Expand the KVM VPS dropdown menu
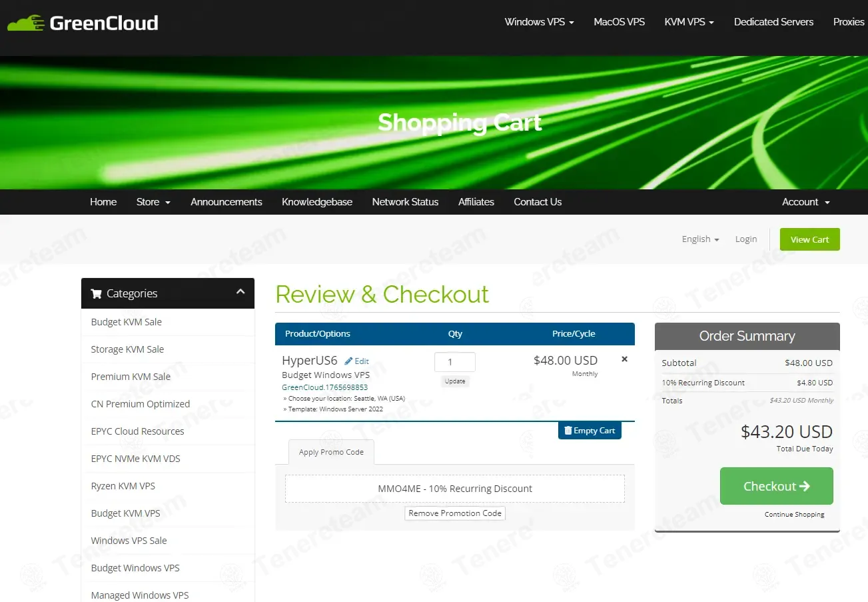Viewport: 868px width, 602px height. tap(689, 22)
